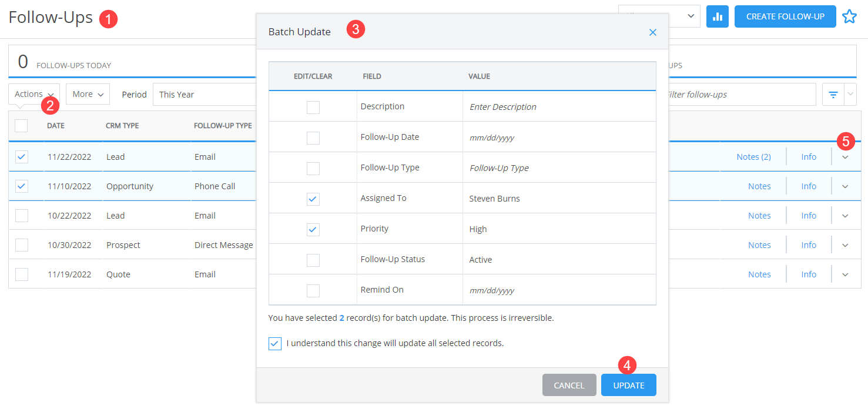This screenshot has width=868, height=409.
Task: Open Info for 11/10/2022 Opportunity row
Action: click(809, 186)
